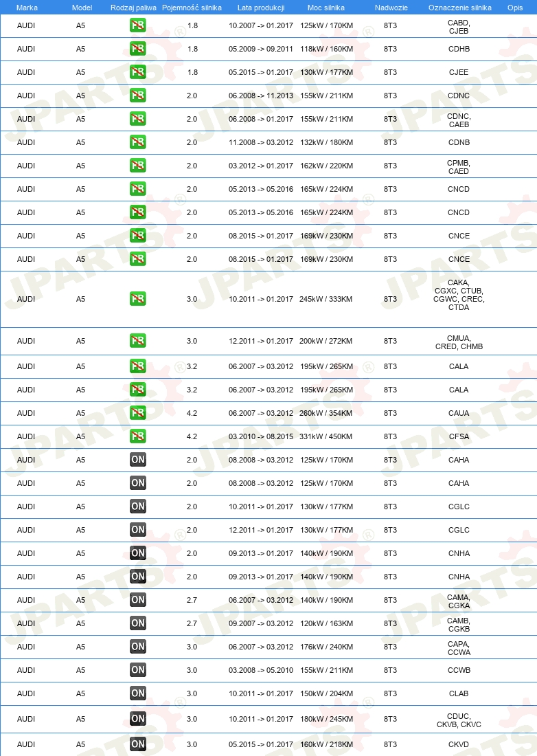The width and height of the screenshot is (537, 756).
Task: Select the 120kW / 163KM power cell
Action: tap(327, 623)
